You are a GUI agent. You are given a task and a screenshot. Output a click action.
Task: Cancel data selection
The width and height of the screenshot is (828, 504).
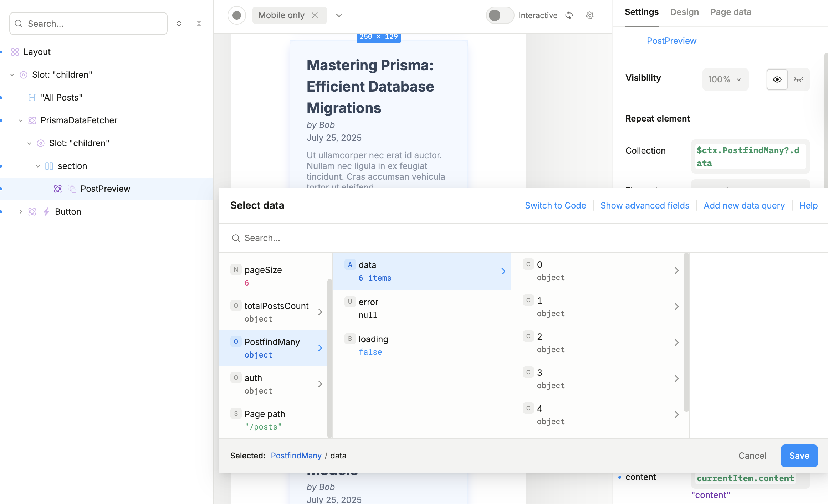[752, 456]
